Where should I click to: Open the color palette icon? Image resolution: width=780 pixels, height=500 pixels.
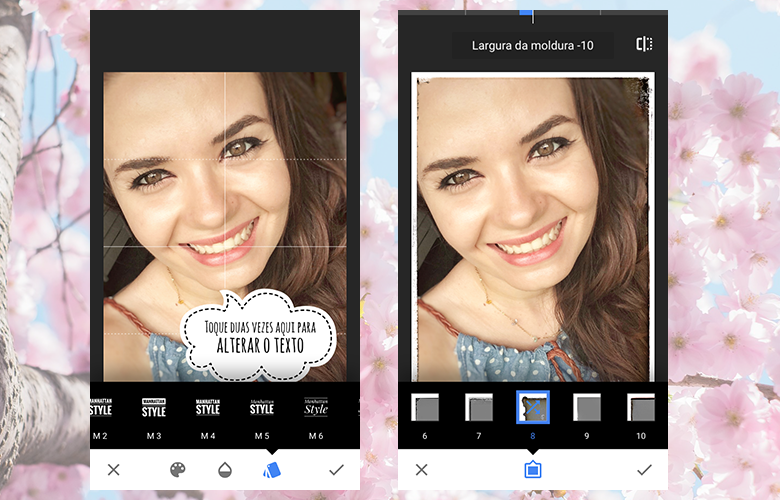[x=178, y=470]
